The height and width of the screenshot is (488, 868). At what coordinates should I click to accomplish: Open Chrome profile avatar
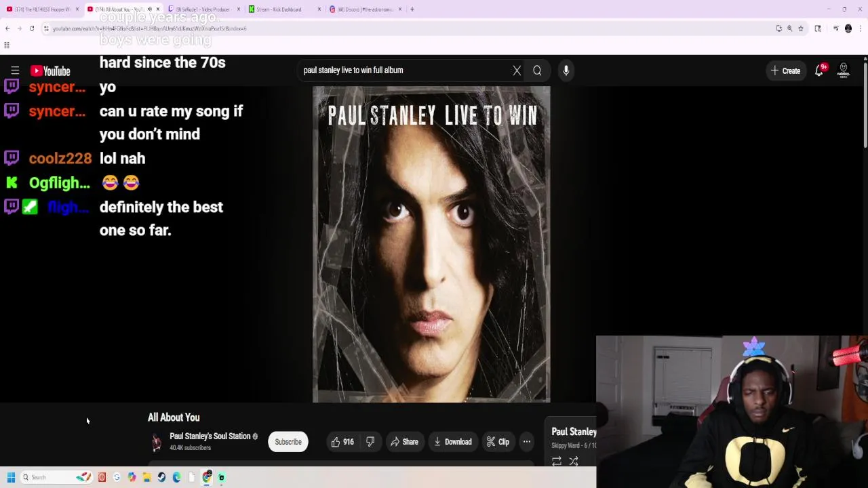(848, 28)
